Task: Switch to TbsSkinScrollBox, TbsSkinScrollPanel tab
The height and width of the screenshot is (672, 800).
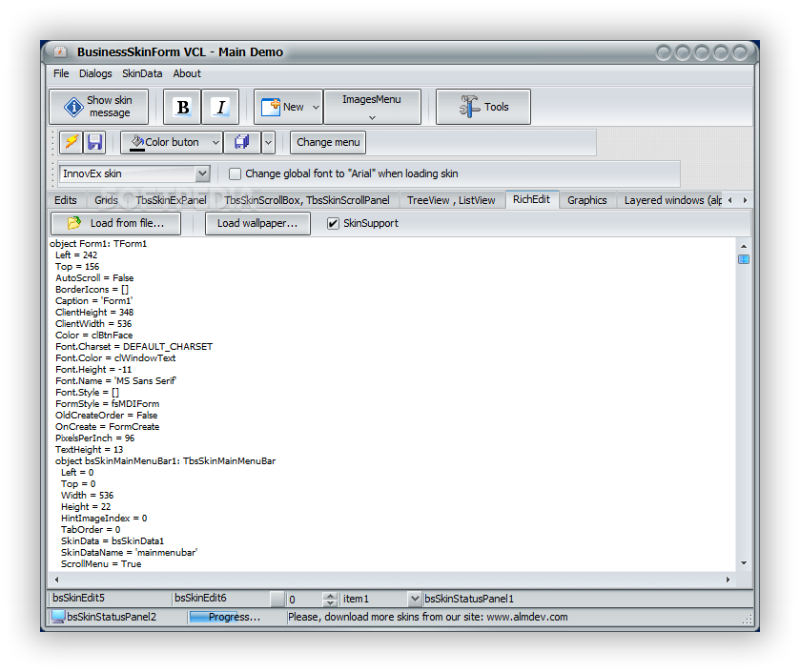Action: coord(307,200)
